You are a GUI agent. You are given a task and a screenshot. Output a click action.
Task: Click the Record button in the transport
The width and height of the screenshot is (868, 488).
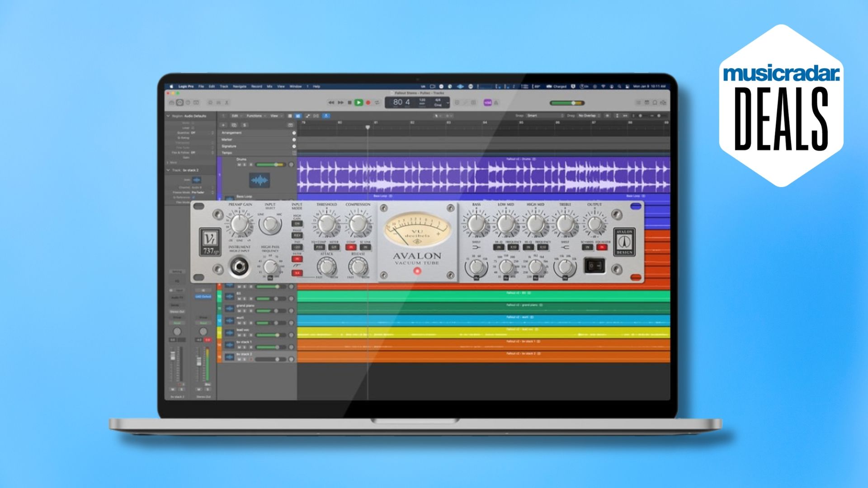[368, 103]
